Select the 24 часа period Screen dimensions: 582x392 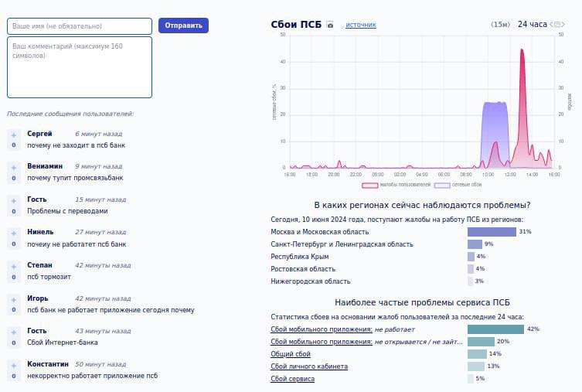(533, 25)
